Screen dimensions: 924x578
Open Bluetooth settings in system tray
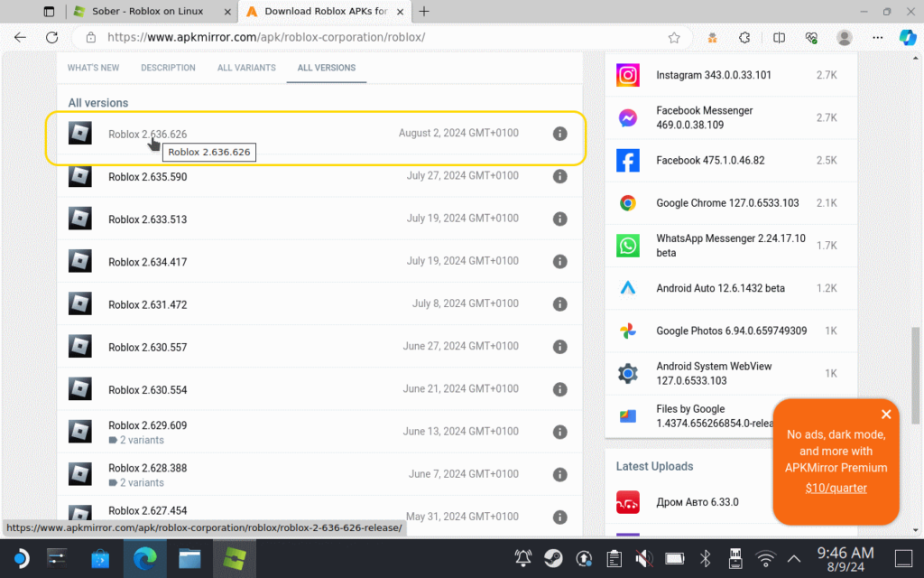pyautogui.click(x=707, y=558)
